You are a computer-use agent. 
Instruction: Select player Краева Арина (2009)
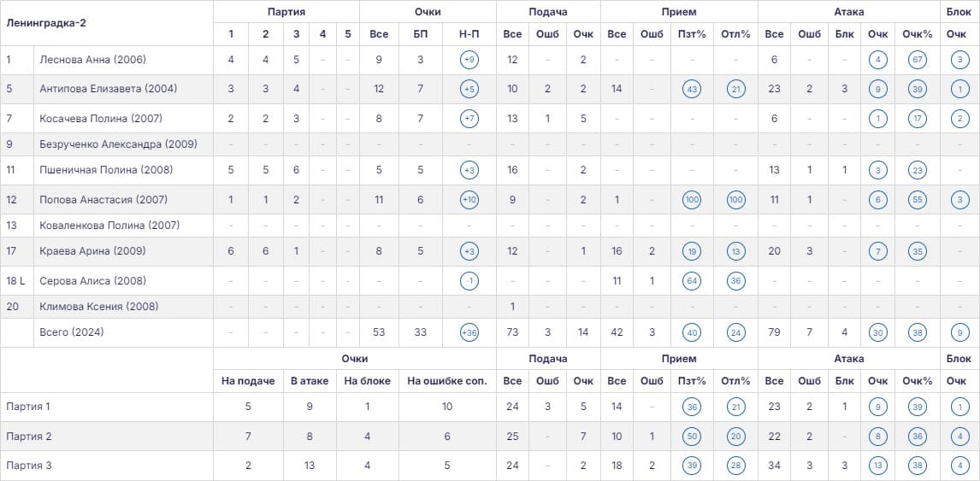(92, 251)
